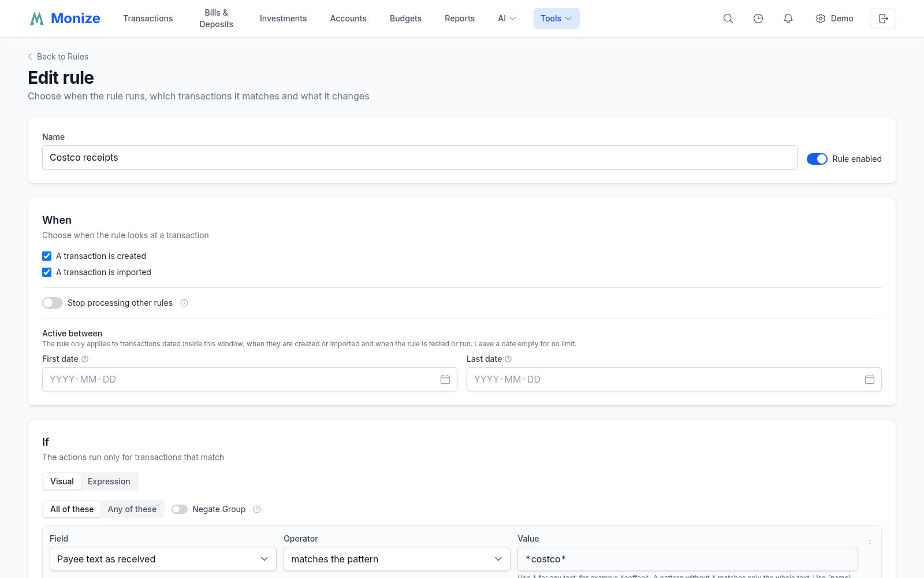Click help icon next to Negate Group
The height and width of the screenshot is (578, 924).
click(257, 509)
